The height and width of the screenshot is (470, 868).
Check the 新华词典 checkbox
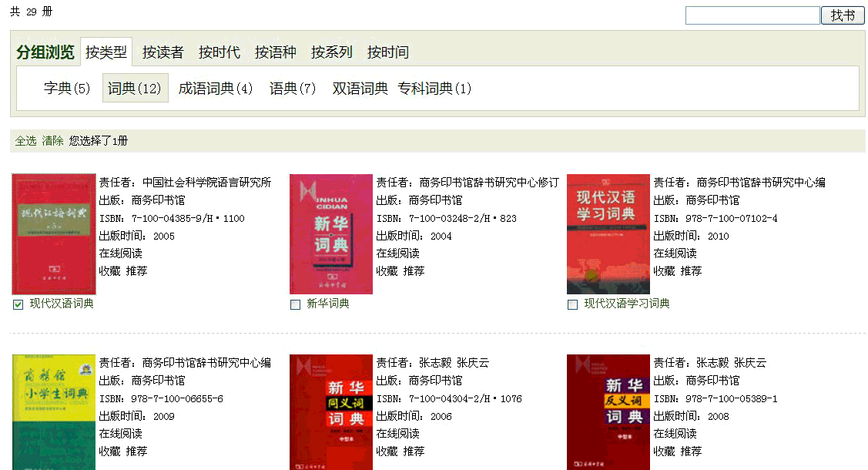pos(296,304)
